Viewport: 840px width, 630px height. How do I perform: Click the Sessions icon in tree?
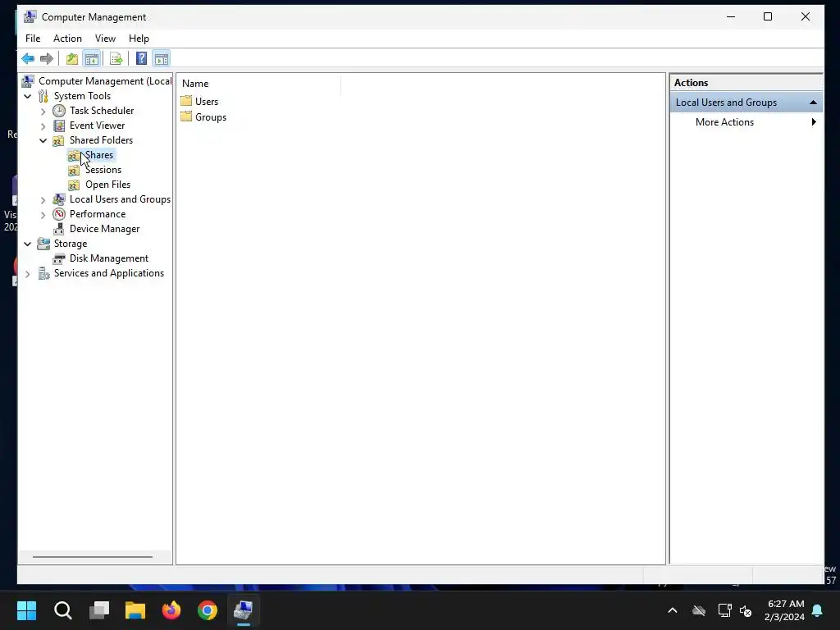coord(74,170)
